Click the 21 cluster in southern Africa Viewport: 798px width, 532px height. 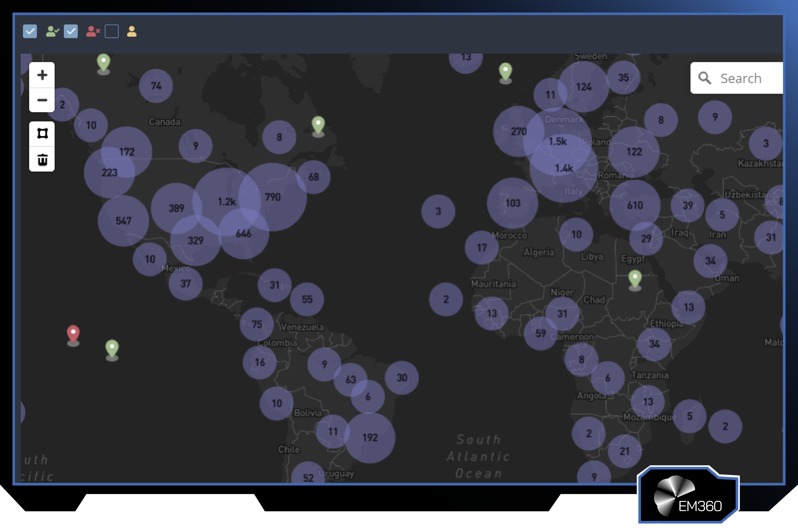click(625, 451)
